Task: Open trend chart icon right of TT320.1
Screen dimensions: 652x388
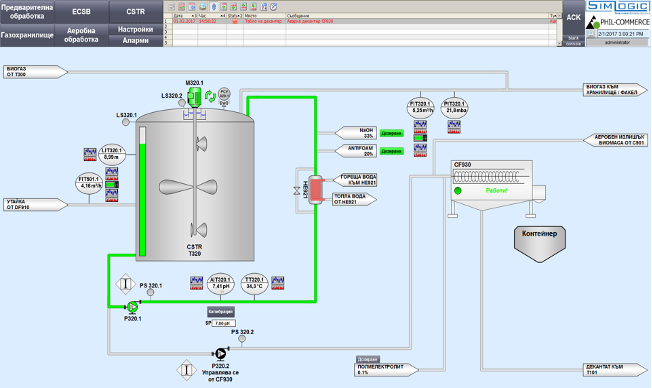Action: click(x=278, y=283)
